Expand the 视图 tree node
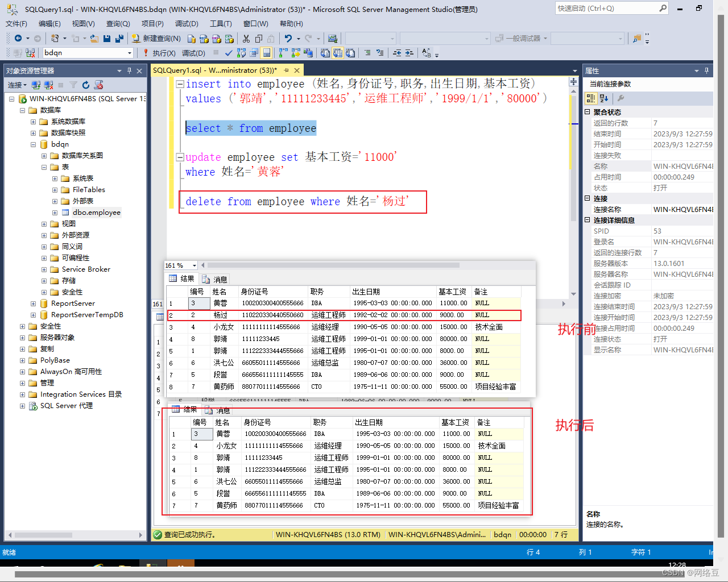The height and width of the screenshot is (582, 728). tap(44, 224)
